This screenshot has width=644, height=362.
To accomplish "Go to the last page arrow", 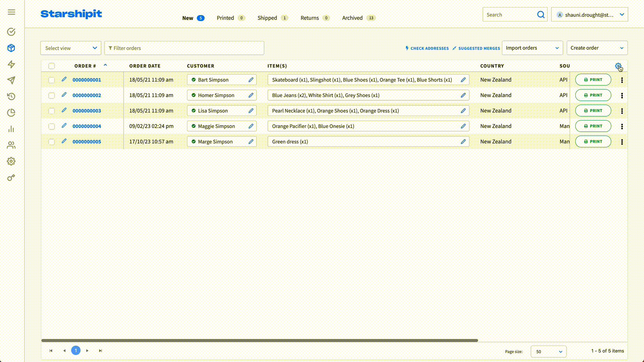I will (100, 351).
